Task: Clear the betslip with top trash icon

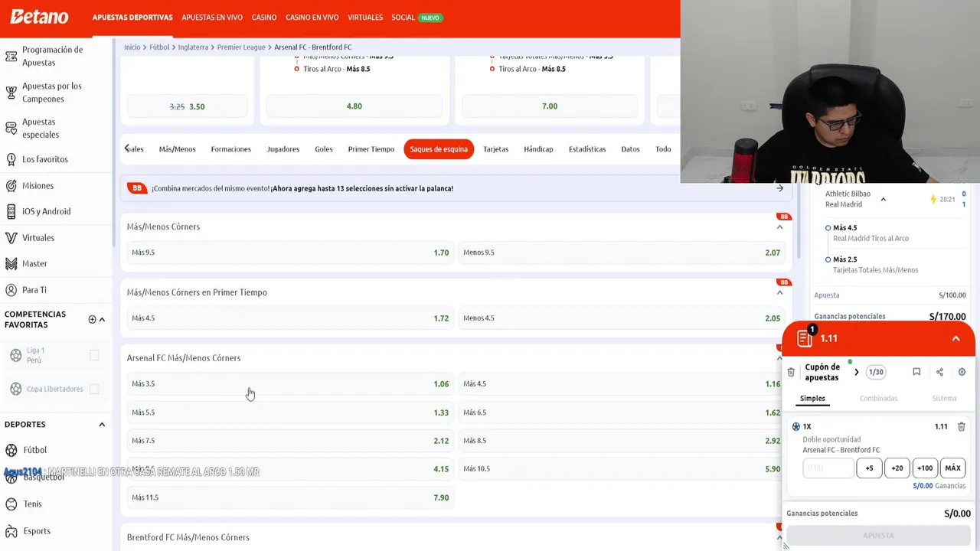Action: pos(791,372)
